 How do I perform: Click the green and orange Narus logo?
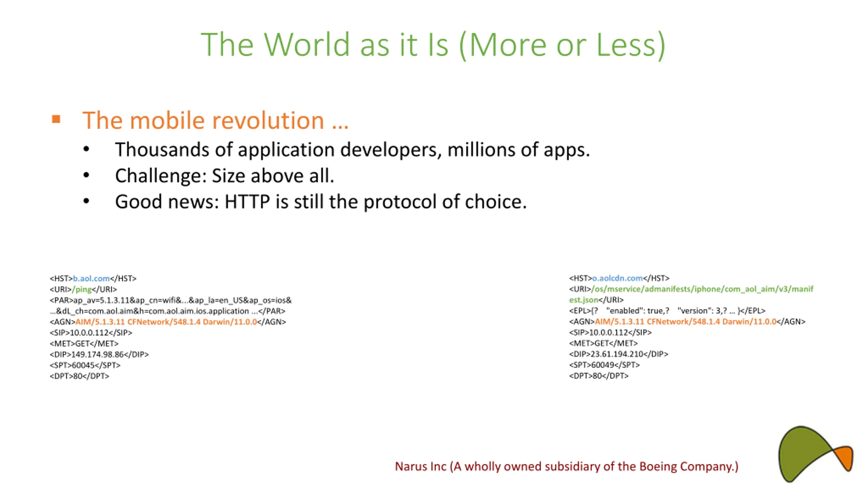click(x=815, y=454)
